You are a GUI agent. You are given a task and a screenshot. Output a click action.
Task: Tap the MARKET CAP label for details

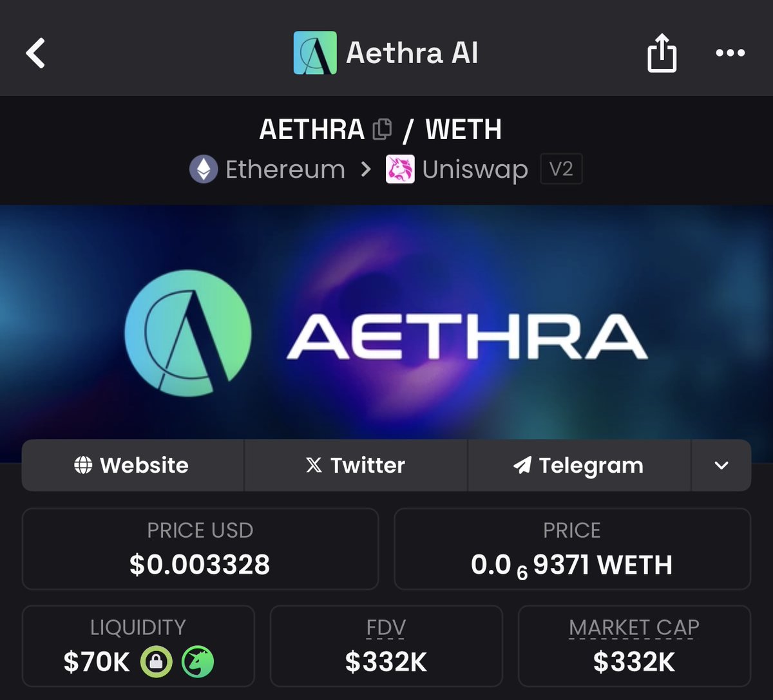(x=635, y=628)
